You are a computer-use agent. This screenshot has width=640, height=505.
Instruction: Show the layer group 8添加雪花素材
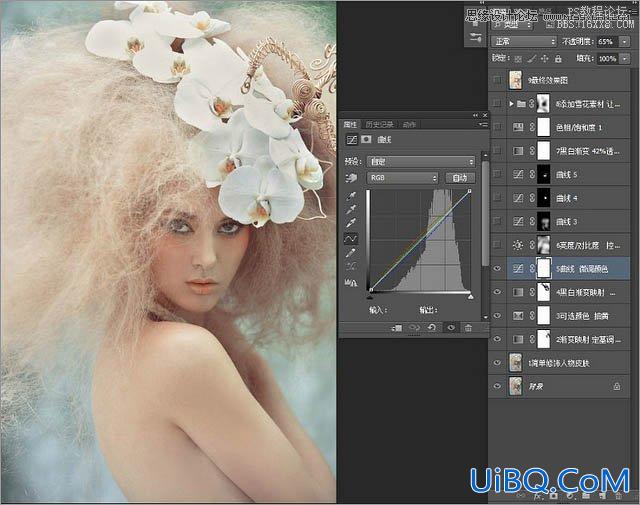[497, 104]
